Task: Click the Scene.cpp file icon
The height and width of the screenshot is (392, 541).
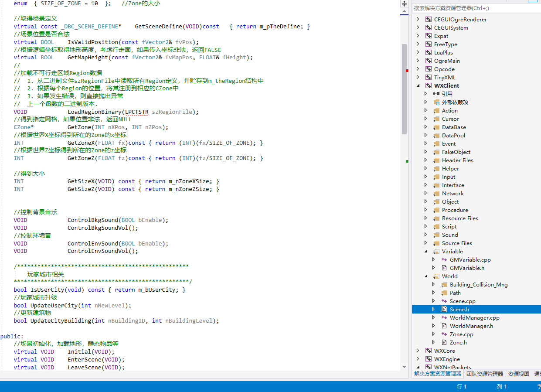Action: point(444,301)
